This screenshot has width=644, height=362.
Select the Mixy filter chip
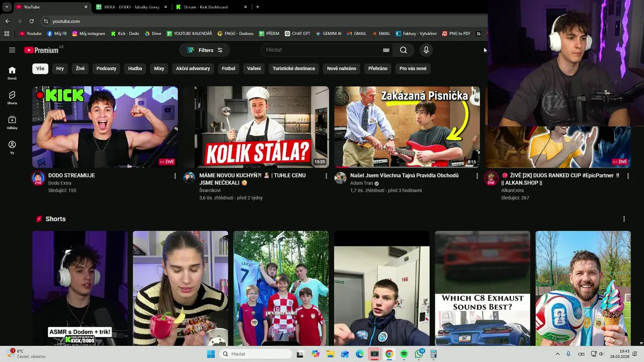pos(159,68)
